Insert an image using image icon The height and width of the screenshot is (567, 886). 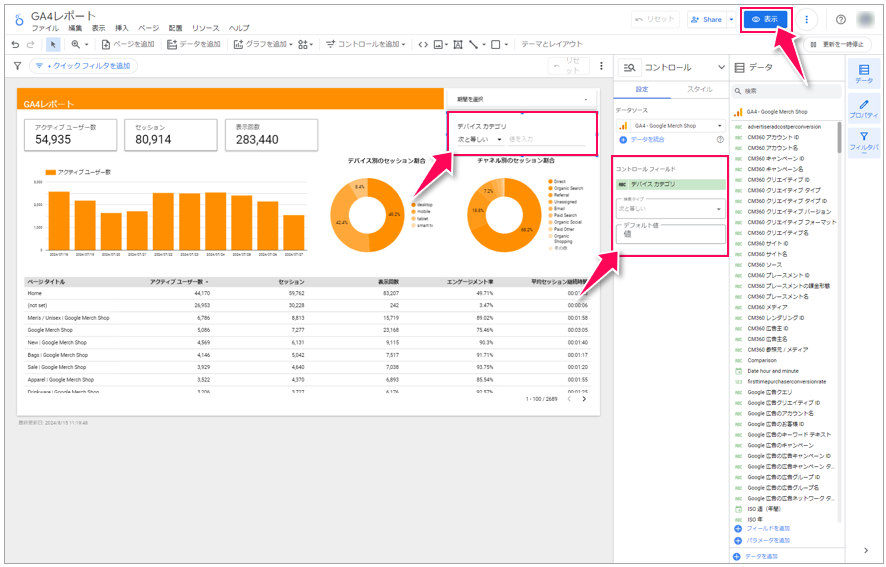(x=440, y=44)
